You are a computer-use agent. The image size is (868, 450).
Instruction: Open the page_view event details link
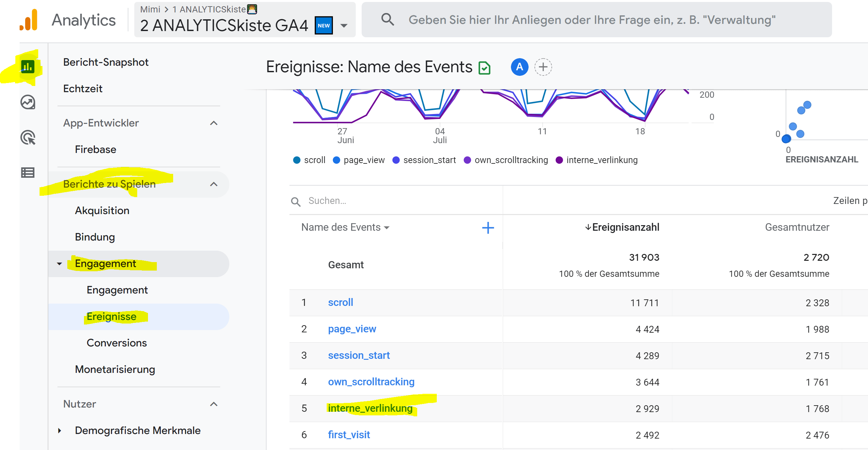click(352, 329)
